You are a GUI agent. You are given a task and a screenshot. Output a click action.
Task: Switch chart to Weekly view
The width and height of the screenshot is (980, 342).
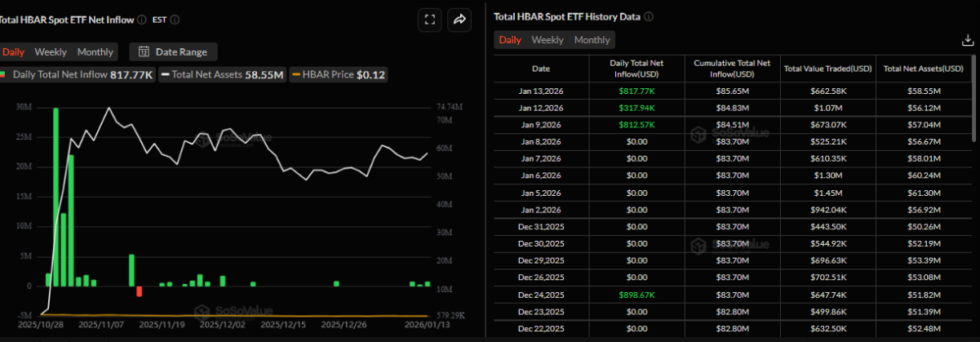pyautogui.click(x=51, y=52)
